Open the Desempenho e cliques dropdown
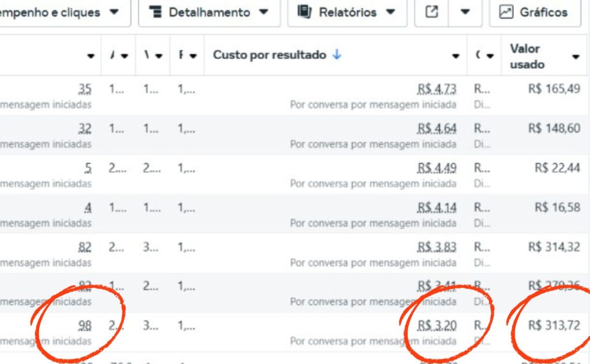590x364 pixels. 114,12
